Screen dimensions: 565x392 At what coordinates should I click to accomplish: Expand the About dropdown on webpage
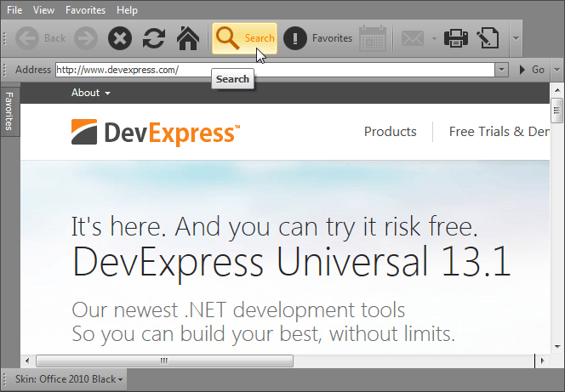tap(90, 93)
